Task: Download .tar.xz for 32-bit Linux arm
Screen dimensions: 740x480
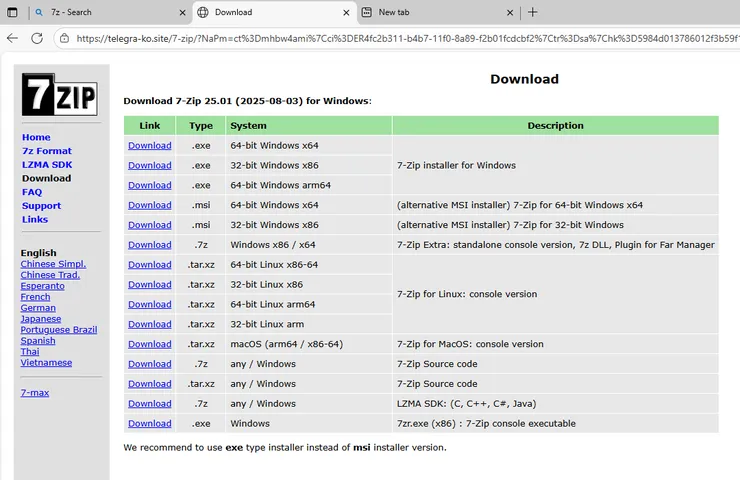Action: 150,324
